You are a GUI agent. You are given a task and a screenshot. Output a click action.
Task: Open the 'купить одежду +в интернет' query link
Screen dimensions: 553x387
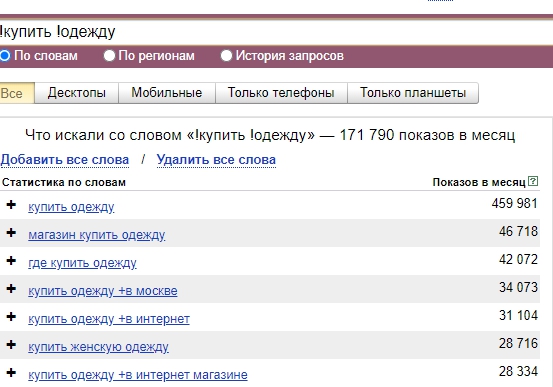[x=109, y=319]
